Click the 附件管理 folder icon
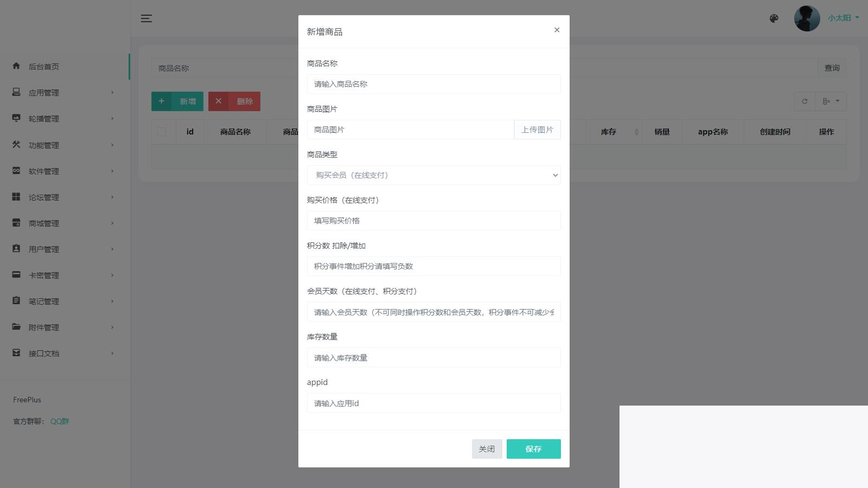The width and height of the screenshot is (868, 488). (15, 327)
